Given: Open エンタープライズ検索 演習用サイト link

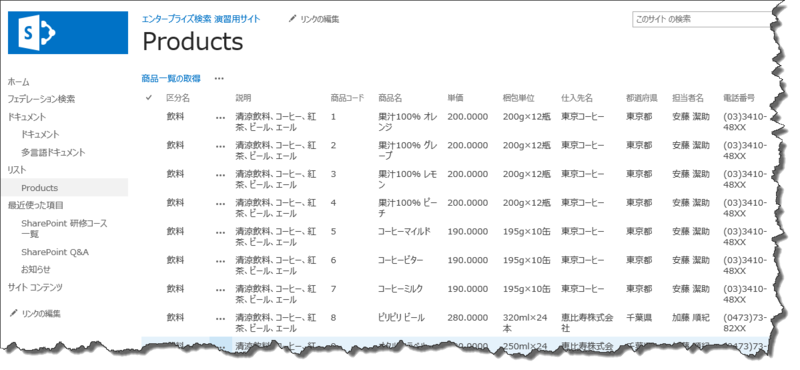Looking at the screenshot, I should (201, 19).
